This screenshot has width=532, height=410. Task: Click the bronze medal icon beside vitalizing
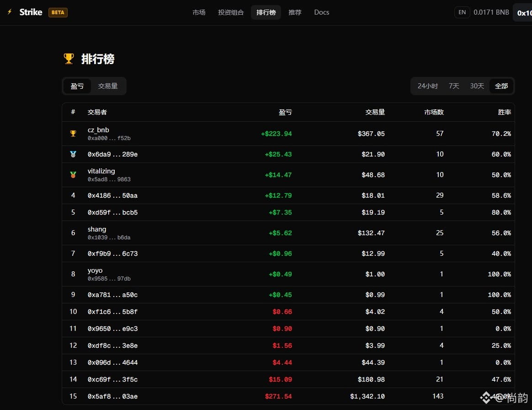(x=73, y=175)
